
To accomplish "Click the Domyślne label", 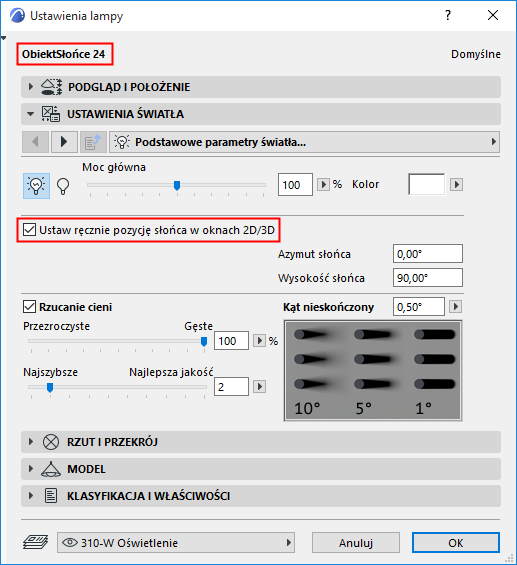I will click(476, 54).
